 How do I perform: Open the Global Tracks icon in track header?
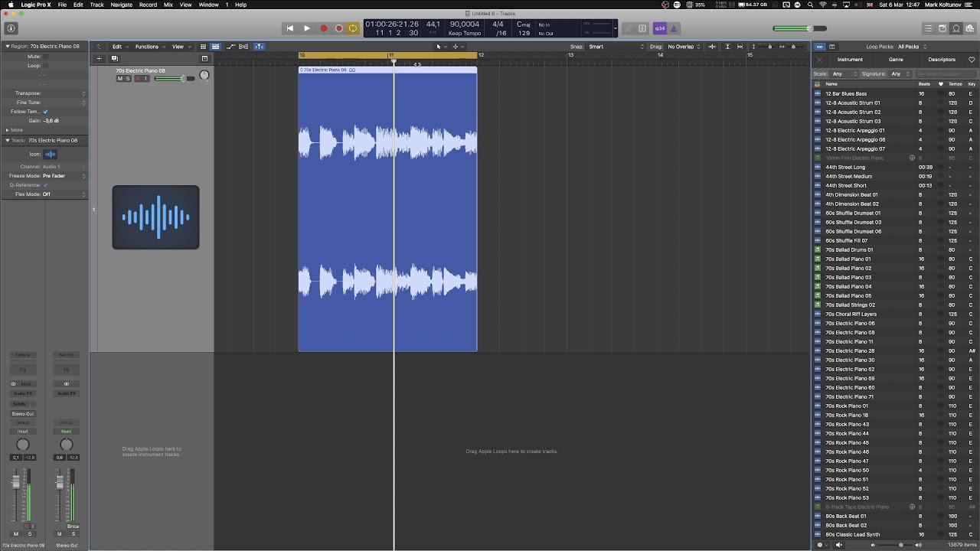(204, 58)
